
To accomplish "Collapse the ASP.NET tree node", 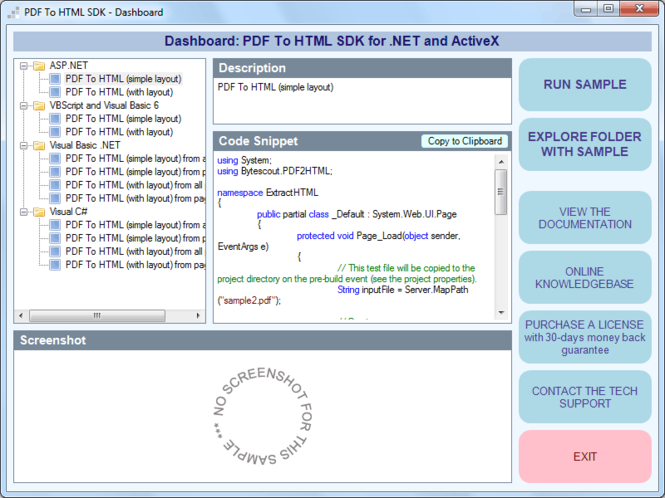I will (24, 66).
